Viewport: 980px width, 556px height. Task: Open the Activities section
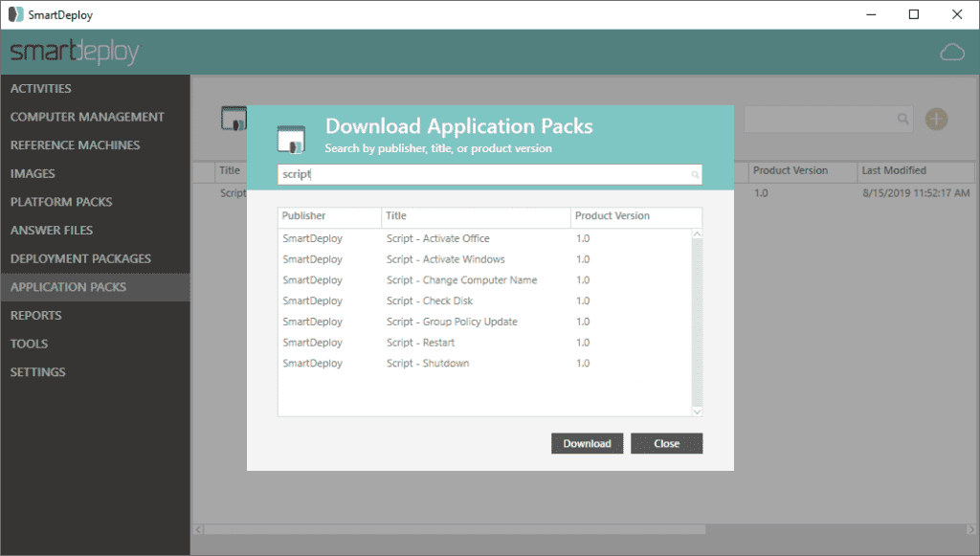coord(40,89)
